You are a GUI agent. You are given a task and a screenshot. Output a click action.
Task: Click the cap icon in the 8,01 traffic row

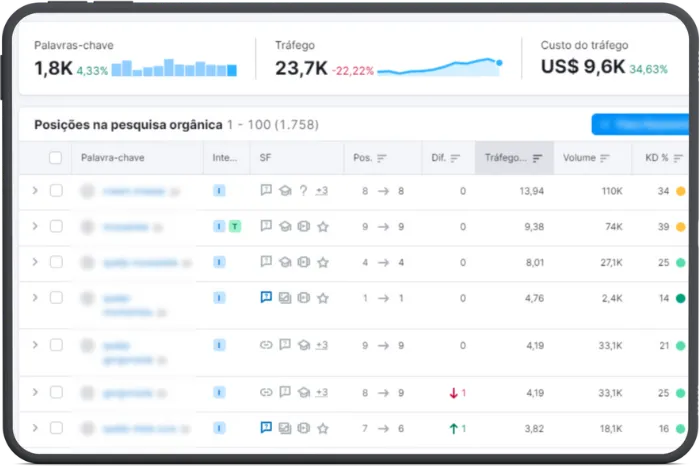click(x=285, y=262)
